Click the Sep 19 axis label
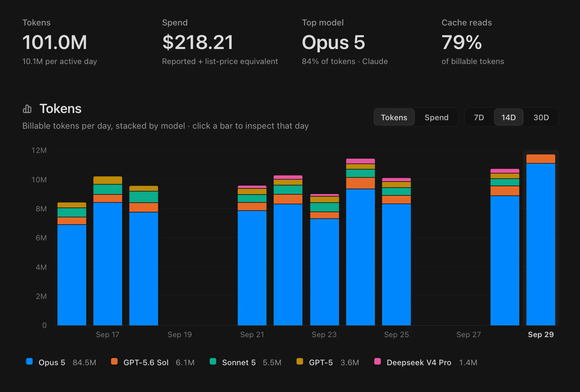Image resolution: width=580 pixels, height=392 pixels. pos(180,335)
